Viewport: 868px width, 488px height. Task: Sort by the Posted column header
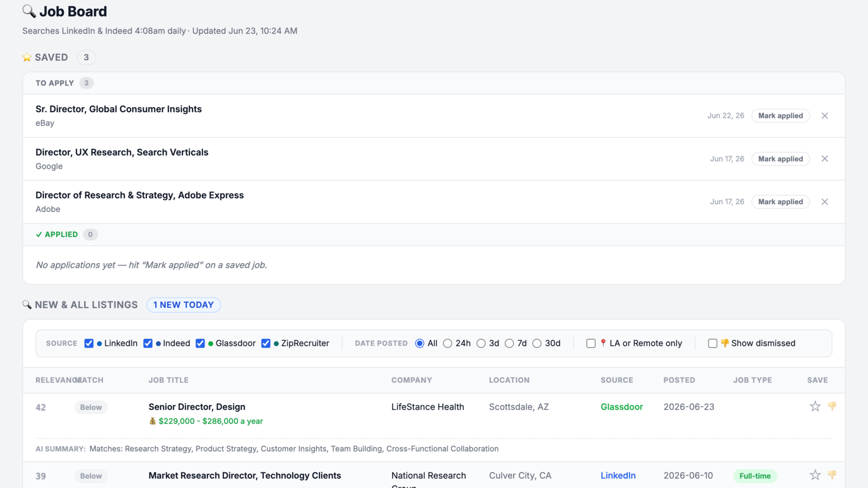[x=679, y=380]
